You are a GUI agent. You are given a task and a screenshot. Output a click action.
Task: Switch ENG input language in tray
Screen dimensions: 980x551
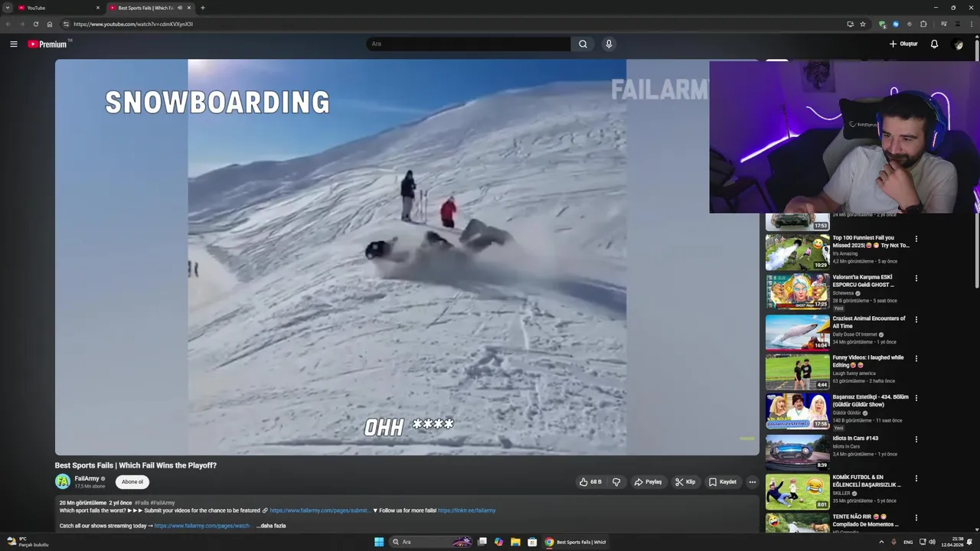(x=908, y=542)
